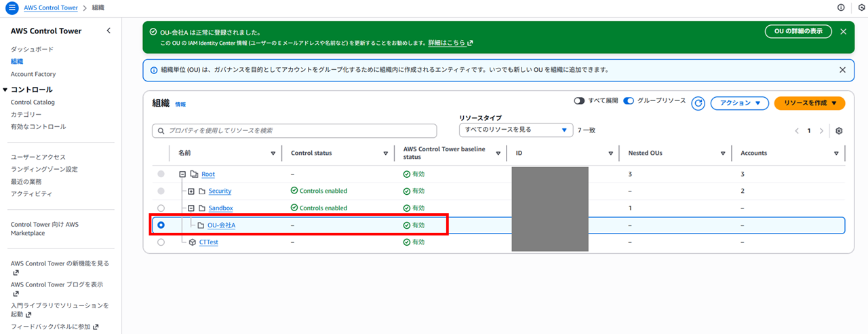Go to next page arrow in pagination
The image size is (868, 334).
click(x=821, y=131)
